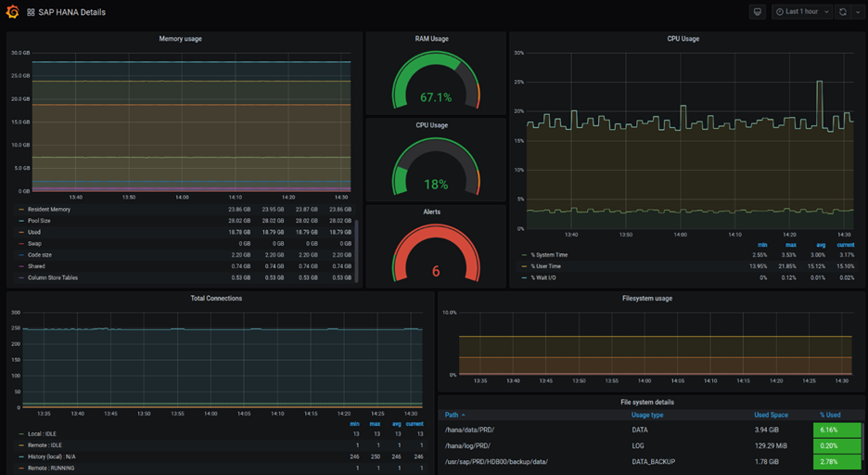Toggle the Column Store Tables legend series
The image size is (868, 475).
coord(53,278)
